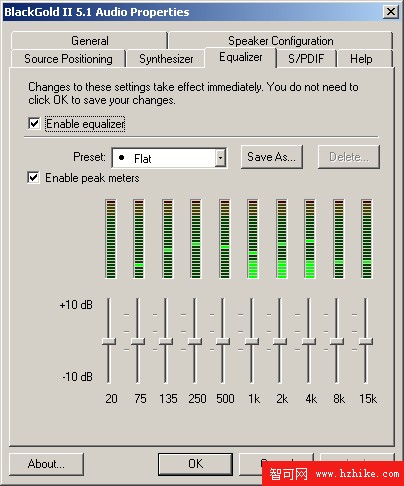Click the 2k band slider handle
This screenshot has height=486, width=404.
(x=280, y=341)
